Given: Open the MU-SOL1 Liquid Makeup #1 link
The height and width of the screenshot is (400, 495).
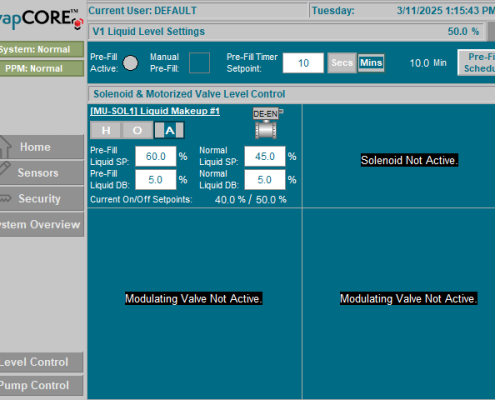Looking at the screenshot, I should coord(155,111).
